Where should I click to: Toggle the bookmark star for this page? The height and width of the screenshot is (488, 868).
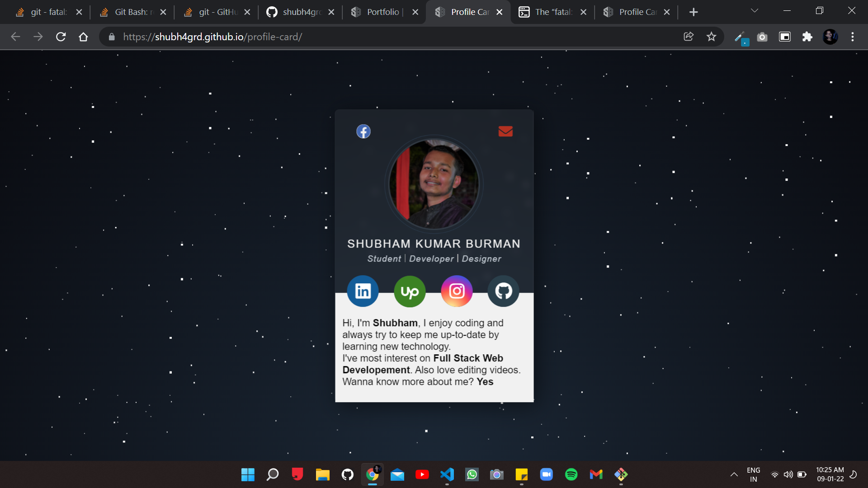712,37
